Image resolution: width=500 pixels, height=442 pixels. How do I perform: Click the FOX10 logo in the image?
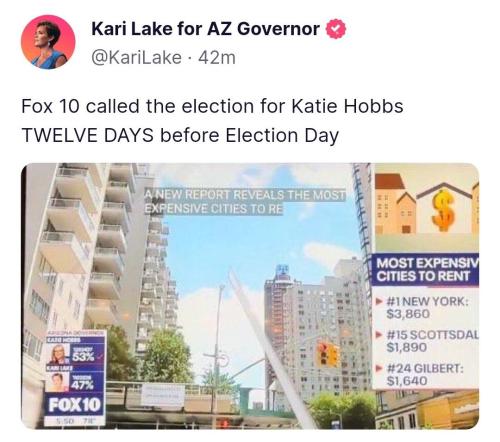(75, 405)
